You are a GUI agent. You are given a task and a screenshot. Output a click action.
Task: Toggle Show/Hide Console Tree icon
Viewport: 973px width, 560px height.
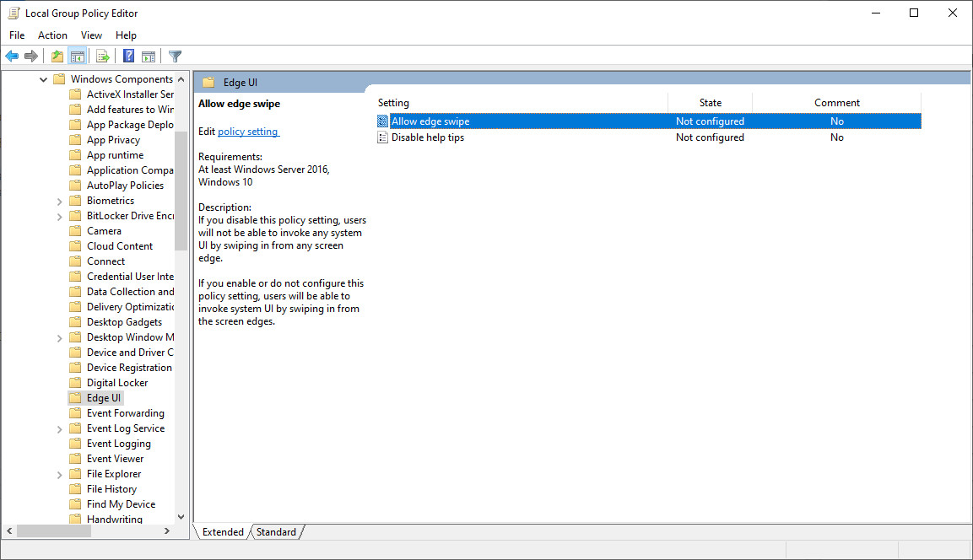[78, 57]
